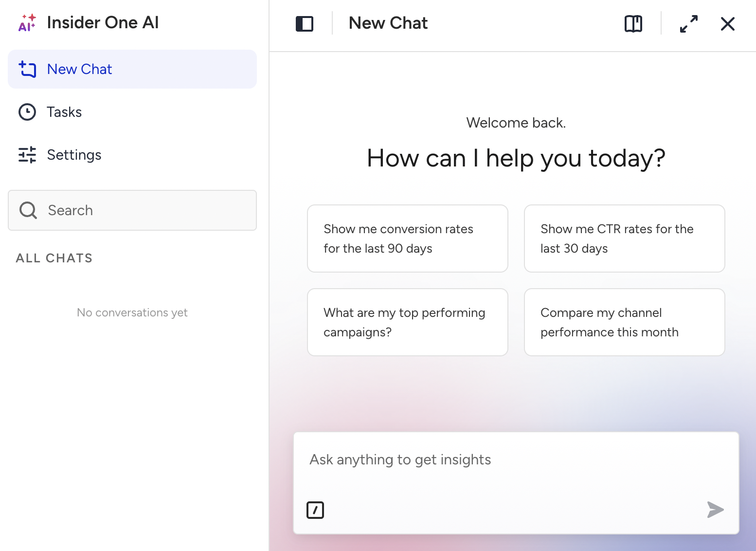Open the slash commands icon

tap(315, 510)
